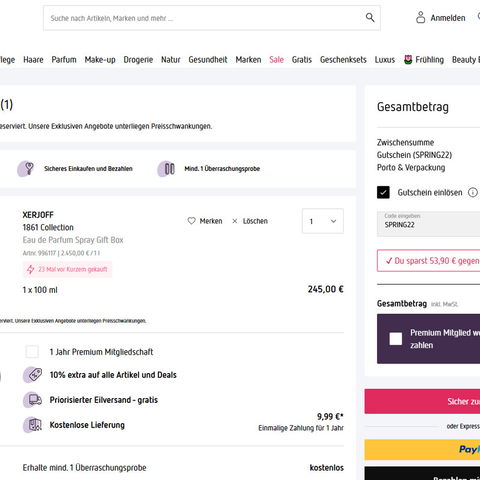The width and height of the screenshot is (480, 480).
Task: Click the heart icon beside Merken
Action: [191, 221]
